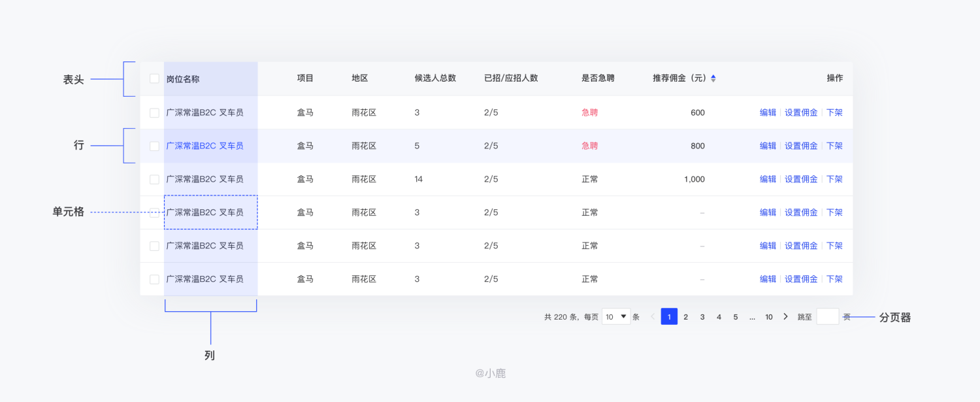Open the page size dropdown showing 10
Screen dimensions: 980x402
click(616, 316)
